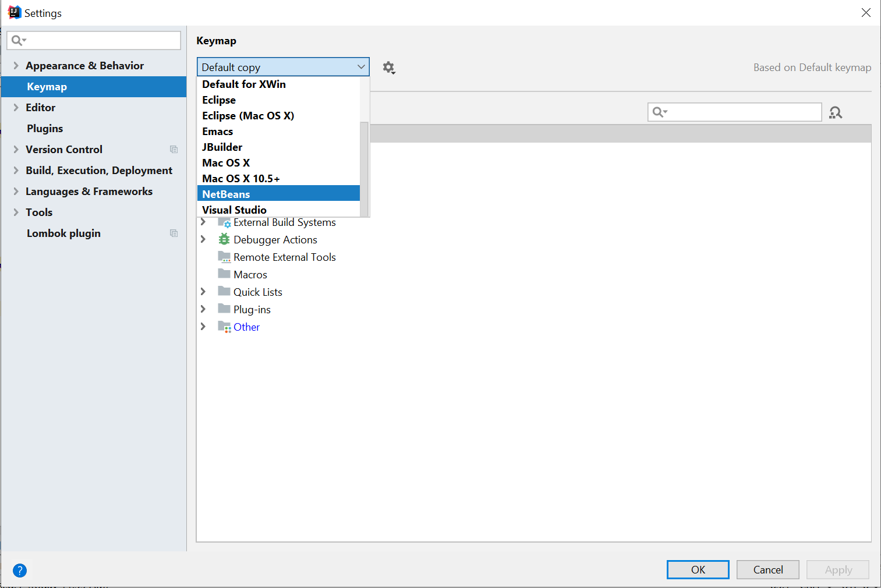Viewport: 881px width, 588px height.
Task: Select the Mac OS X keymap option
Action: pos(278,163)
